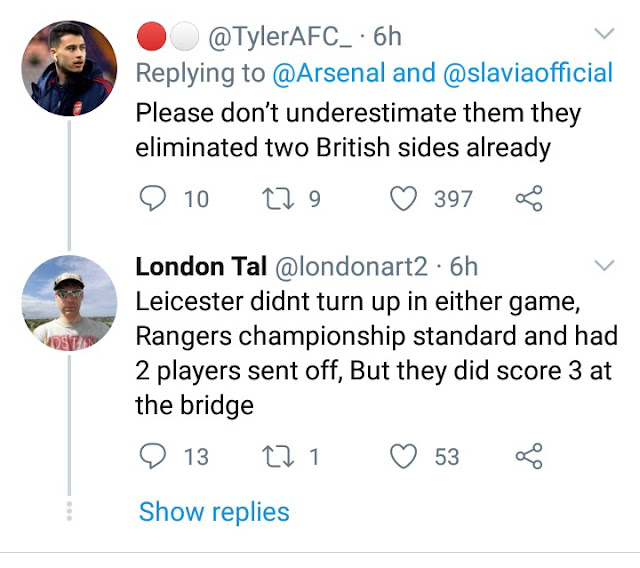The width and height of the screenshot is (640, 568).
Task: Expand the thread with Show replies
Action: point(214,512)
